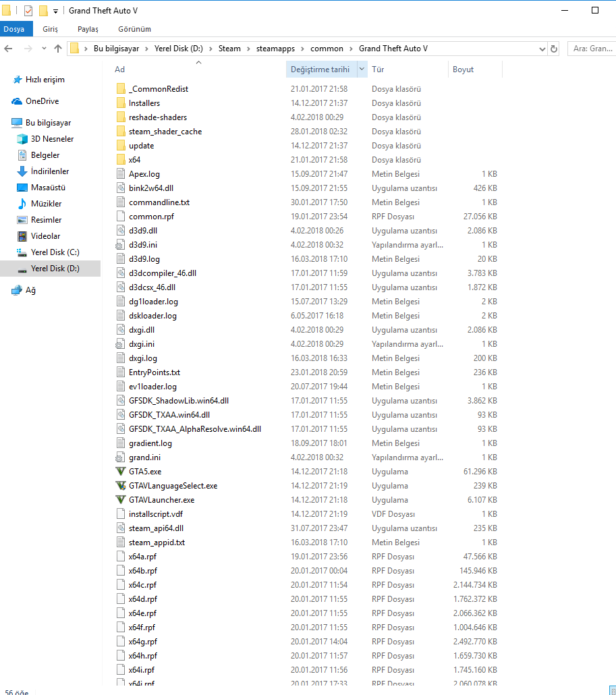The image size is (616, 695).
Task: Click the common.rpf file icon
Action: (121, 217)
